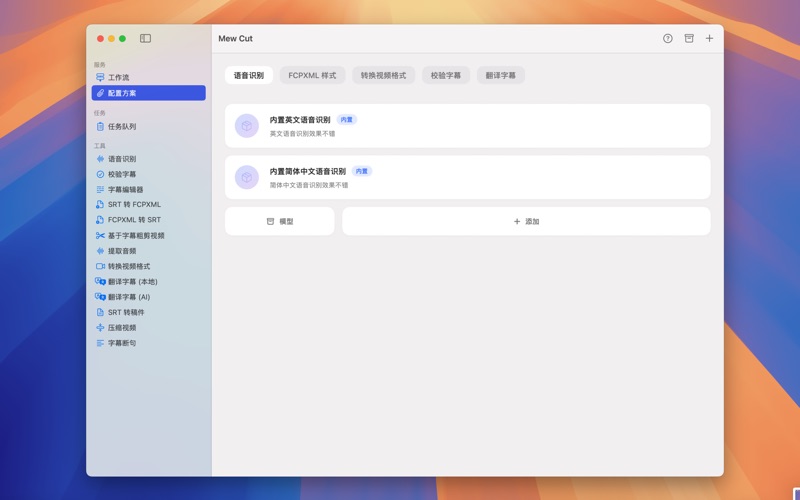This screenshot has height=500, width=800.
Task: Open 基于字幕粗剪视频 scissors tool
Action: 148,236
